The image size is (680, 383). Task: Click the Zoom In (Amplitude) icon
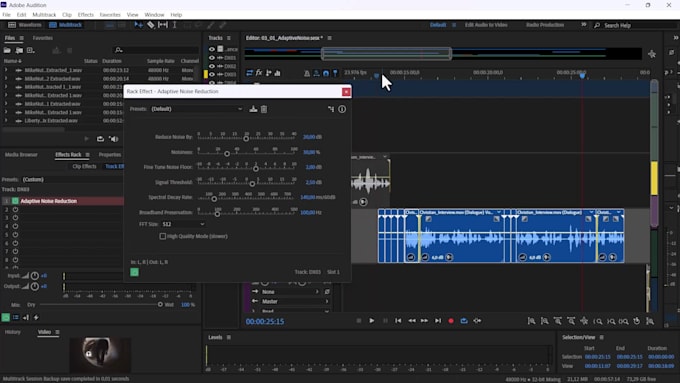point(531,321)
